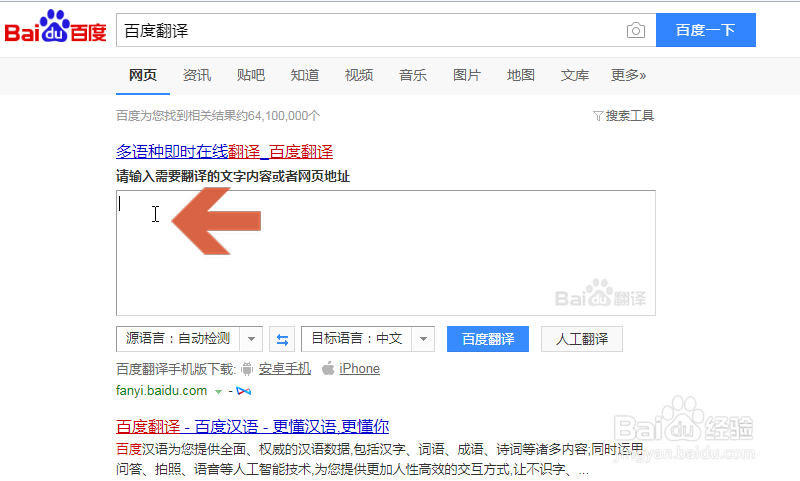Viewport: 800px width, 481px height.
Task: Open 多语种即时在线翻译_百度翻译 result link
Action: click(x=224, y=151)
